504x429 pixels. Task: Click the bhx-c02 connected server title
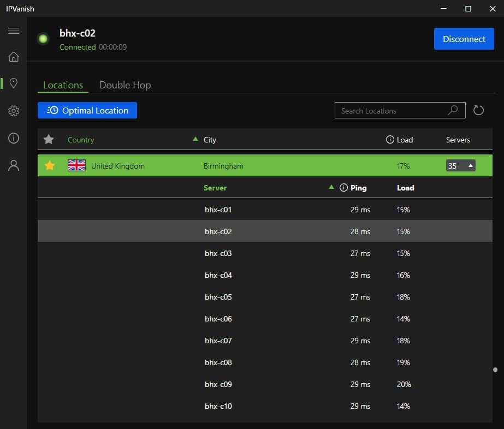[x=78, y=33]
